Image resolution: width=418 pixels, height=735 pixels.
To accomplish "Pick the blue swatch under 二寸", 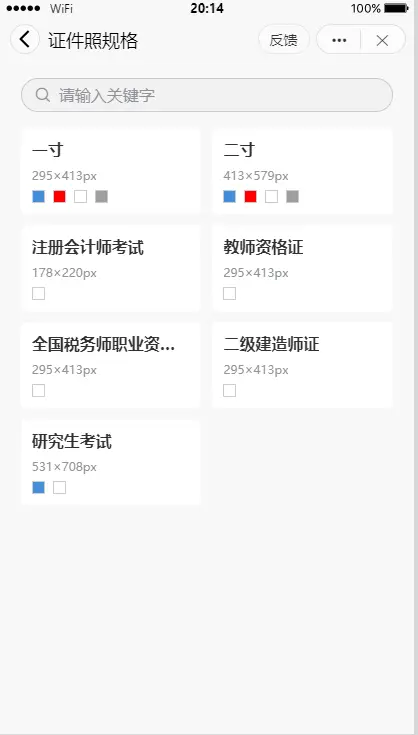I will 230,197.
